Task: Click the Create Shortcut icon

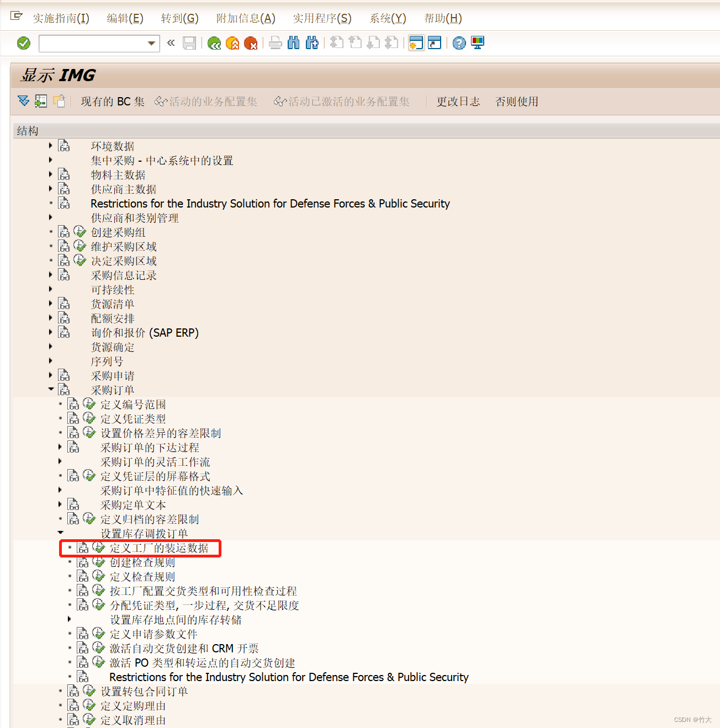Action: (x=435, y=43)
